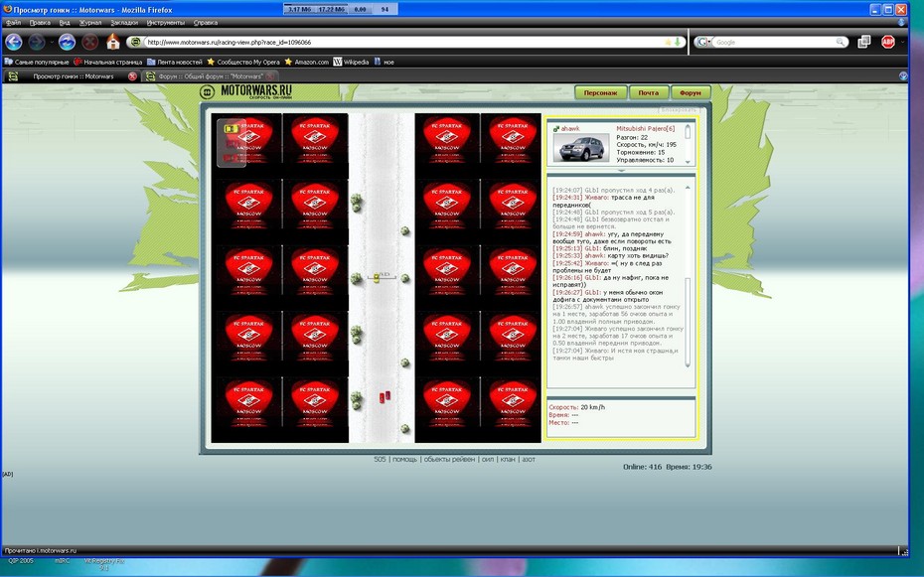This screenshot has width=924, height=577.
Task: Open the tab list dropdown button
Action: point(903,76)
